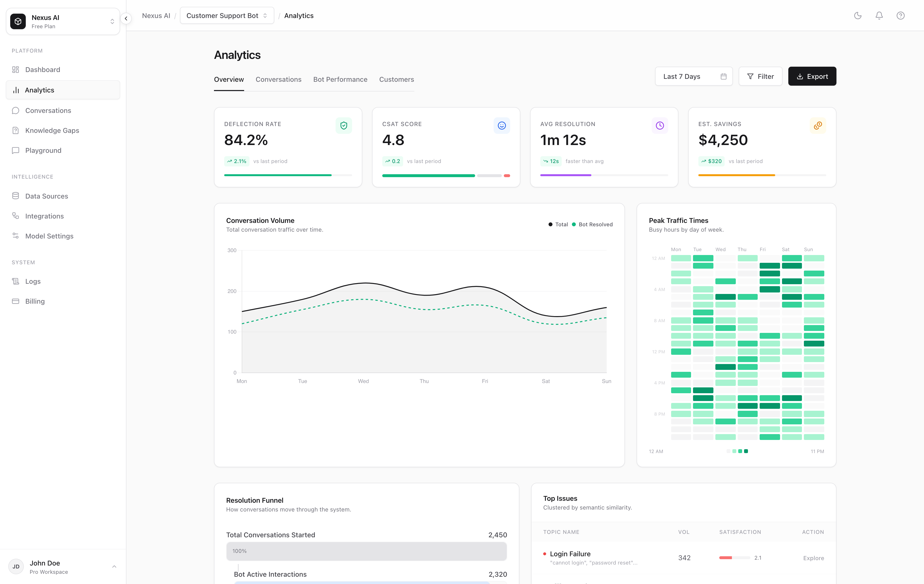Go to Billing in the sidebar
This screenshot has width=924, height=584.
click(x=63, y=301)
